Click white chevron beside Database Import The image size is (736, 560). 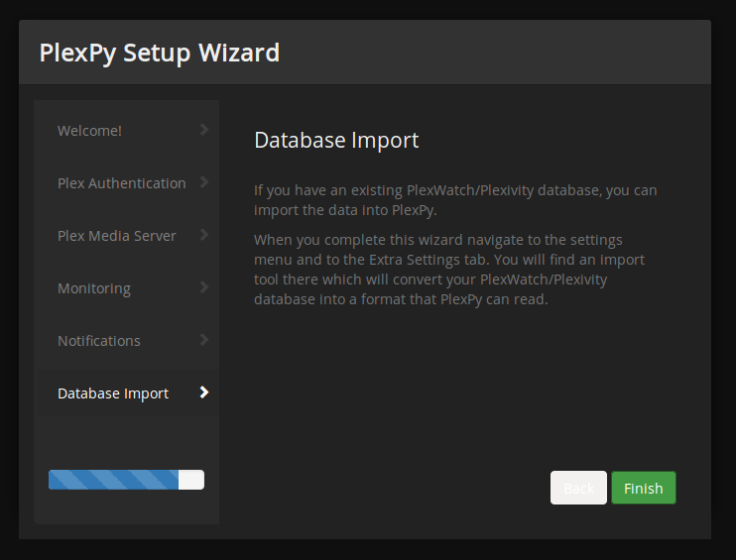pos(203,392)
